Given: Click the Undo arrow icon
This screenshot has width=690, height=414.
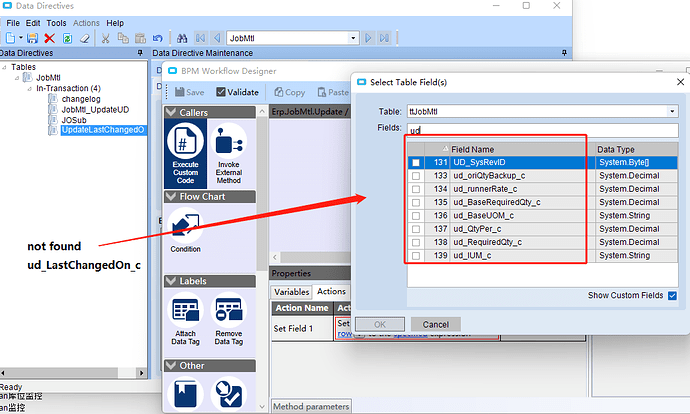Looking at the screenshot, I should (158, 38).
